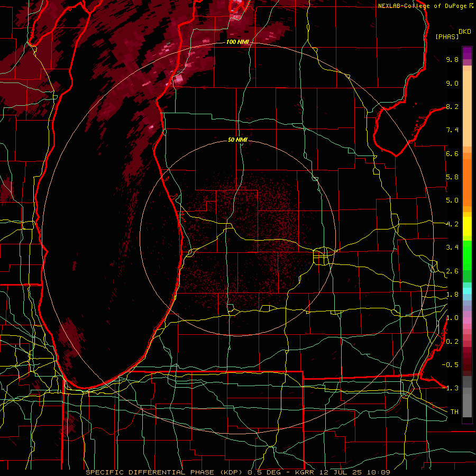Click the TH threshold label
Image resolution: width=476 pixels, height=476 pixels.
click(454, 412)
